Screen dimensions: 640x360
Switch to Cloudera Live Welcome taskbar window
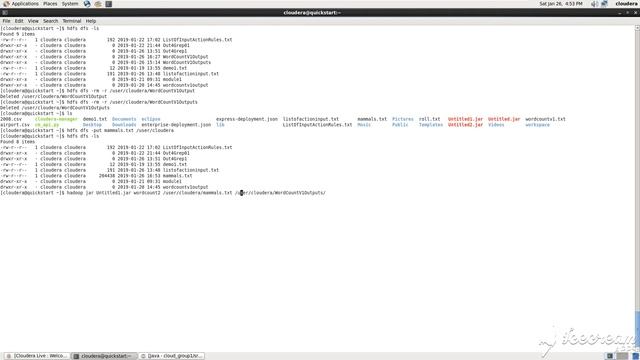(x=36, y=356)
